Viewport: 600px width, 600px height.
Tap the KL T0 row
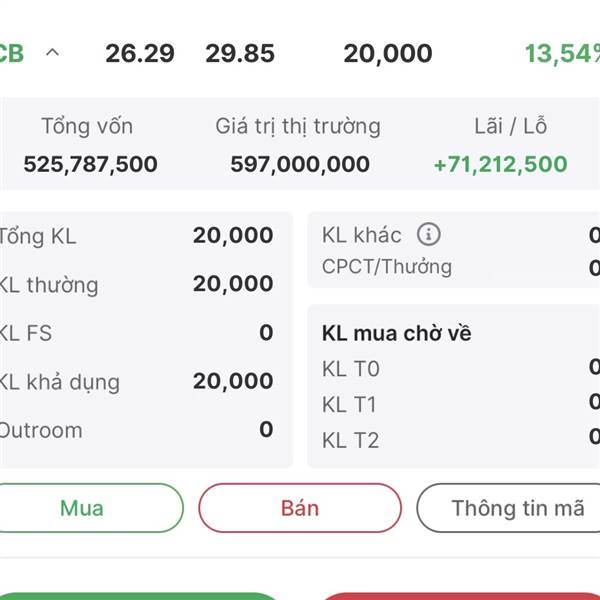click(x=461, y=368)
